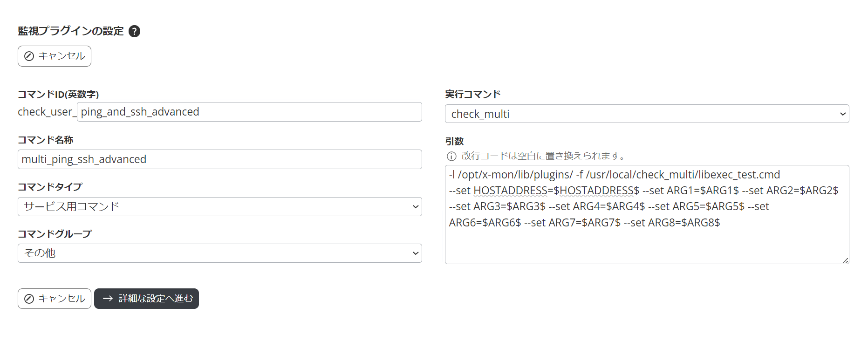868x355 pixels.
Task: Click the コマンド名称 text field
Action: 219,159
